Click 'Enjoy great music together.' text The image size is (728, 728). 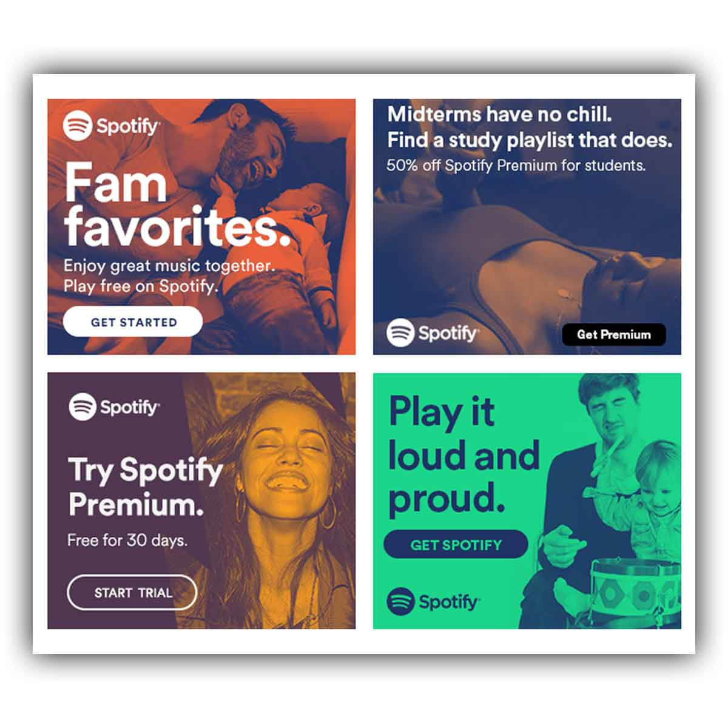169,266
